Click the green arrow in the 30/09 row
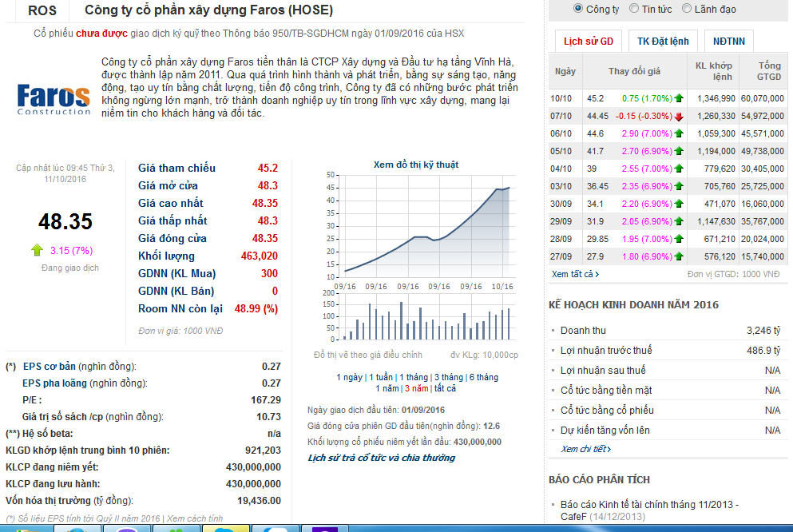 tap(679, 204)
